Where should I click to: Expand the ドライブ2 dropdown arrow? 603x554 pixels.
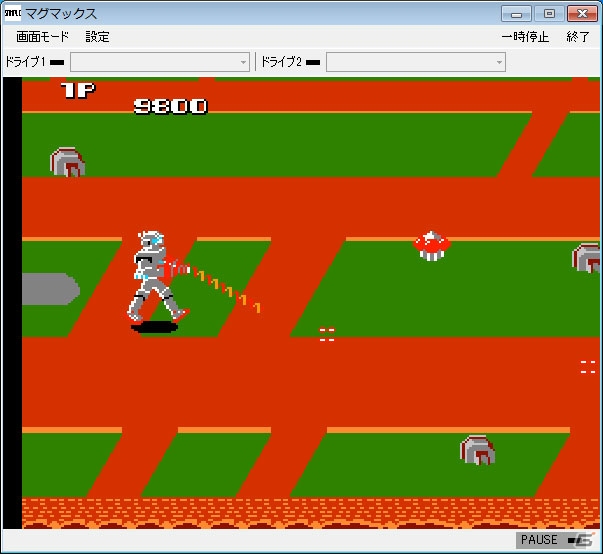(499, 62)
